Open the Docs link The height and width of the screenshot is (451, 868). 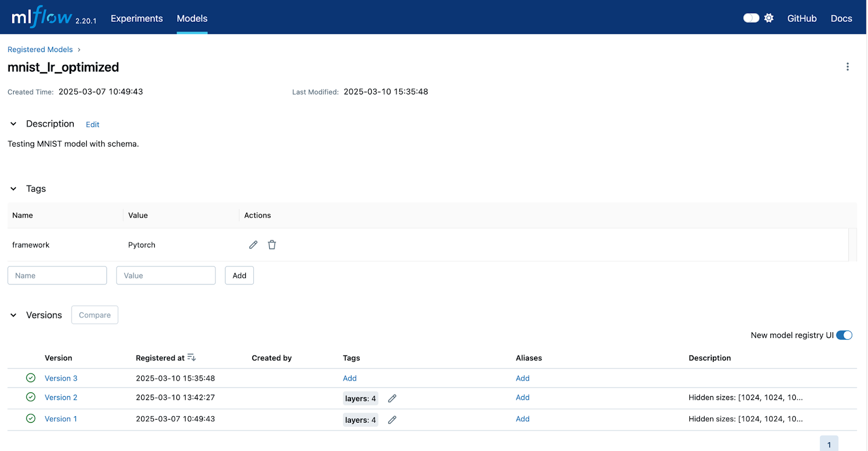[841, 18]
